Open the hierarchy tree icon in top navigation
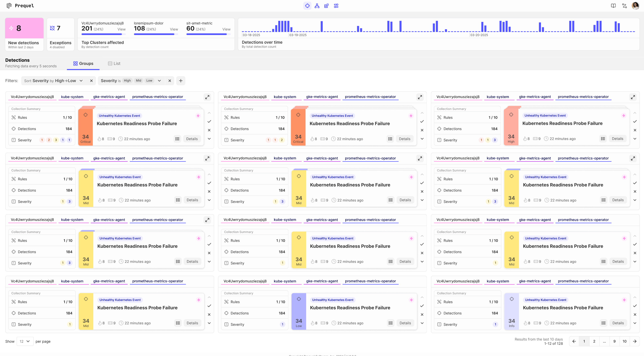 pyautogui.click(x=317, y=5)
